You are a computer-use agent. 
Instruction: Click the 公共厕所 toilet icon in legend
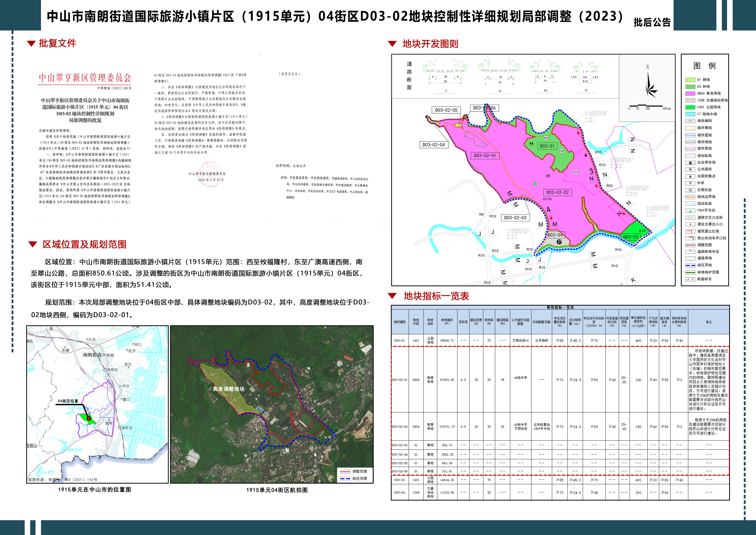tap(690, 169)
